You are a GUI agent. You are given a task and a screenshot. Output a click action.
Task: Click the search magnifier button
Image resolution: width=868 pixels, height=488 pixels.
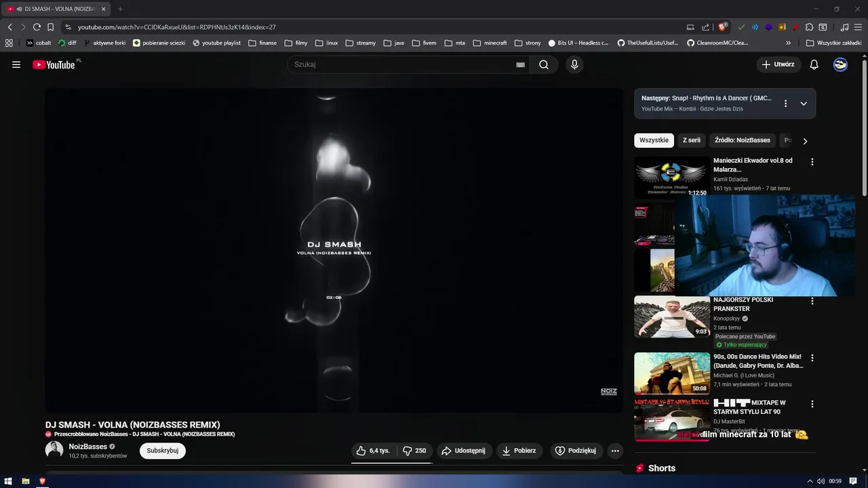click(544, 64)
